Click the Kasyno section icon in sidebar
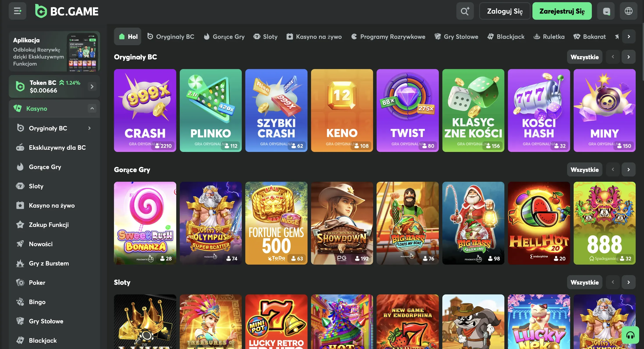644x349 pixels. (18, 108)
